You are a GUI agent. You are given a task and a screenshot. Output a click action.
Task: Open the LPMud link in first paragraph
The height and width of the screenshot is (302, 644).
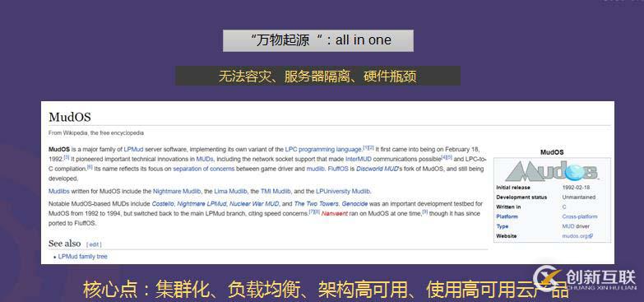click(133, 149)
